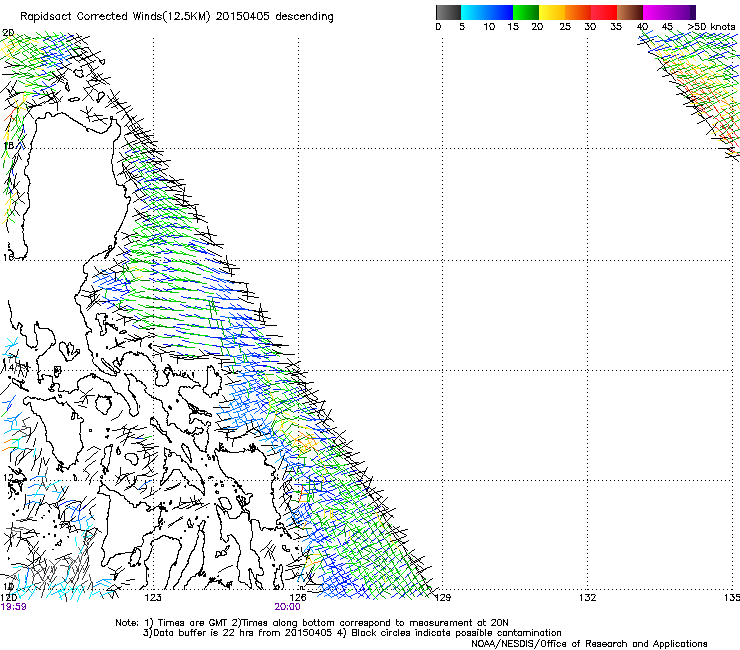Click the longitude label '129'
This screenshot has height=650, width=740.
click(443, 598)
